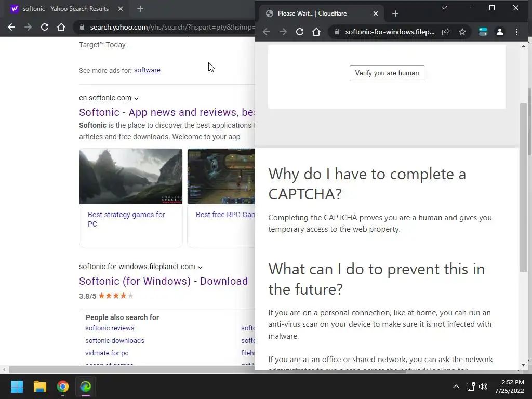Expand softonic-for-windows.fileplanet.com dropdown arrow
Screen dimensions: 532x399
[200, 268]
